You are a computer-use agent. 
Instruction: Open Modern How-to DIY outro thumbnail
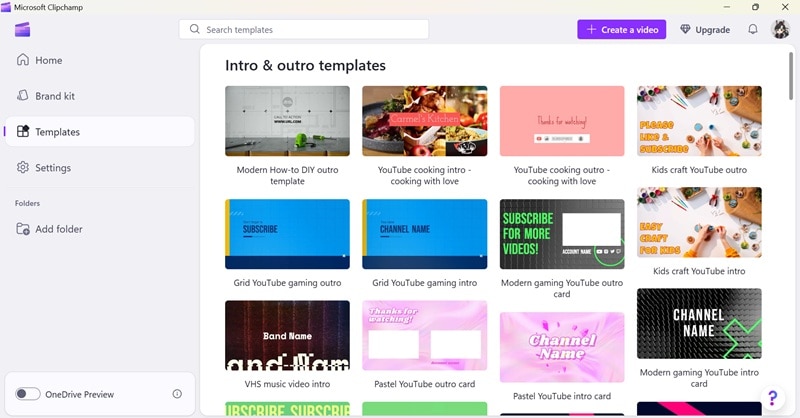coord(287,121)
